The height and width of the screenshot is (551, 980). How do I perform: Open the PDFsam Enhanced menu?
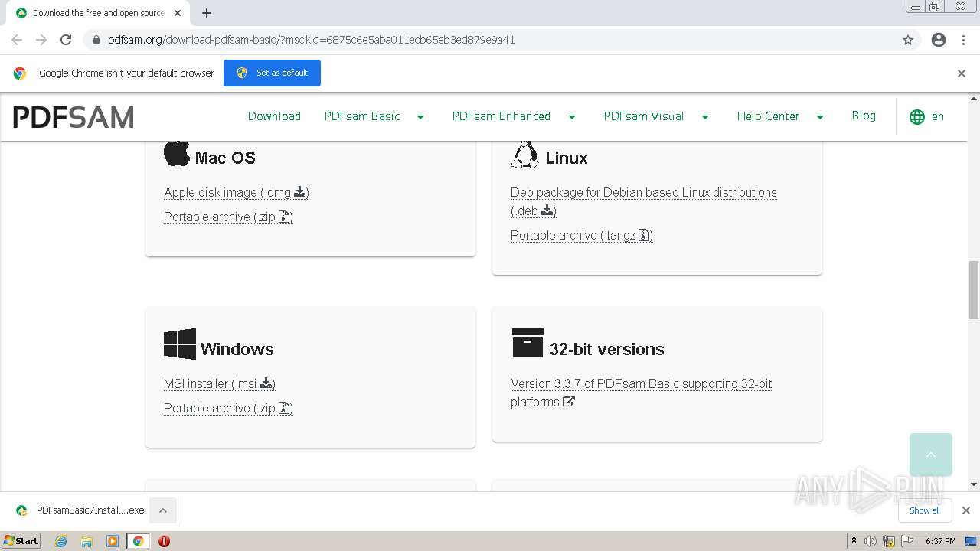pos(501,116)
